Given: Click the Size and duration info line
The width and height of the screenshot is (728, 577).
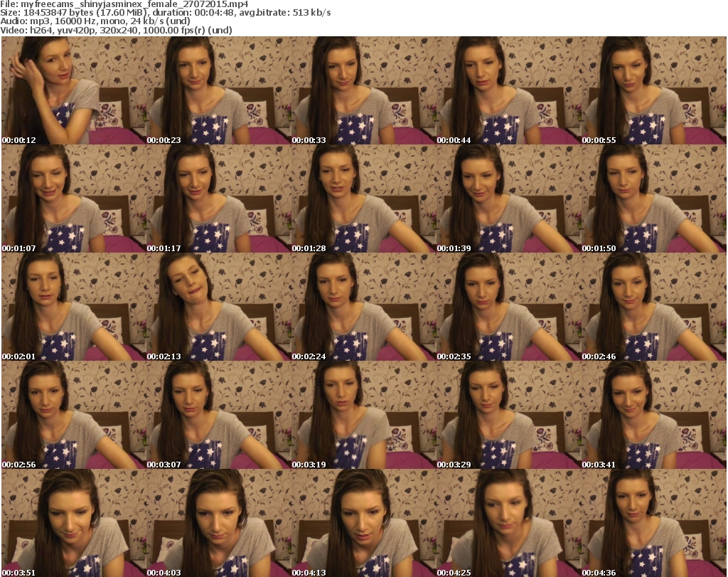Looking at the screenshot, I should 165,13.
